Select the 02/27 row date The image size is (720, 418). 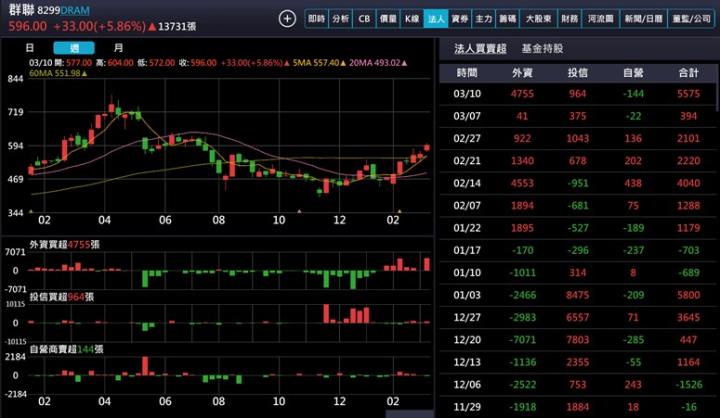(467, 139)
